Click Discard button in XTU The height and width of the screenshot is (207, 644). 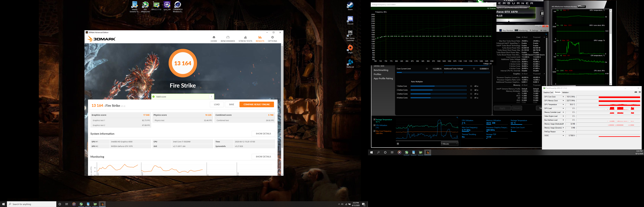517,108
